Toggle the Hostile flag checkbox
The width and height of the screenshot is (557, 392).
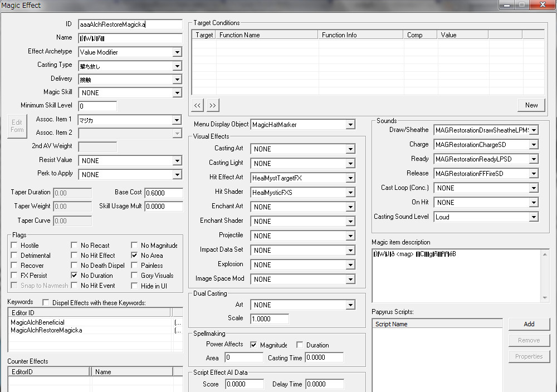coord(14,246)
